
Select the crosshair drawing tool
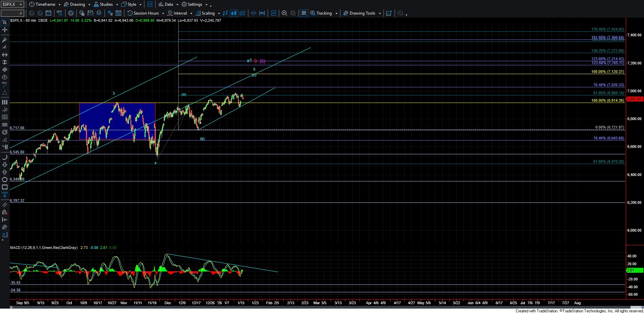5,30
